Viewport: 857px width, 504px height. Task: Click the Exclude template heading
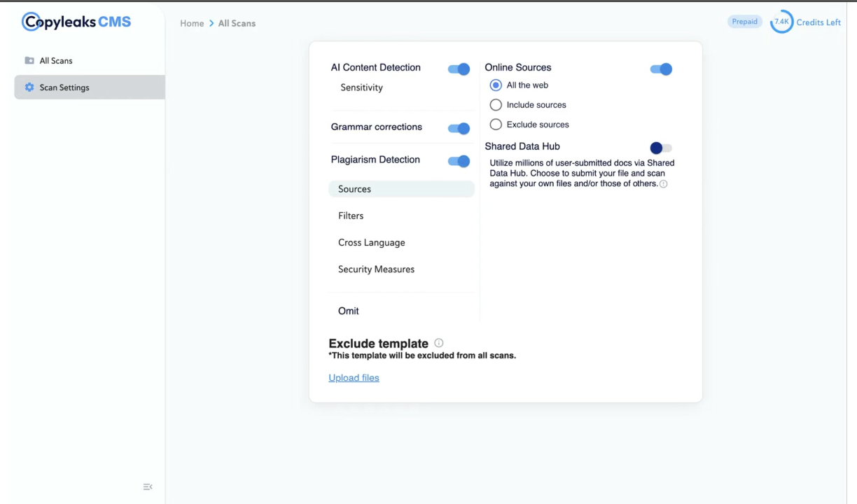point(378,344)
